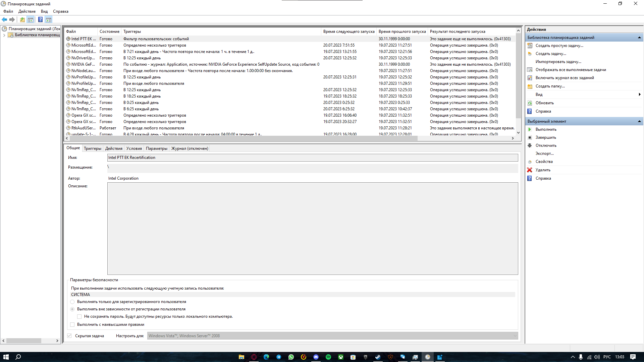Open Spotify from the taskbar
Screen dimensions: 644x362
tap(328, 357)
